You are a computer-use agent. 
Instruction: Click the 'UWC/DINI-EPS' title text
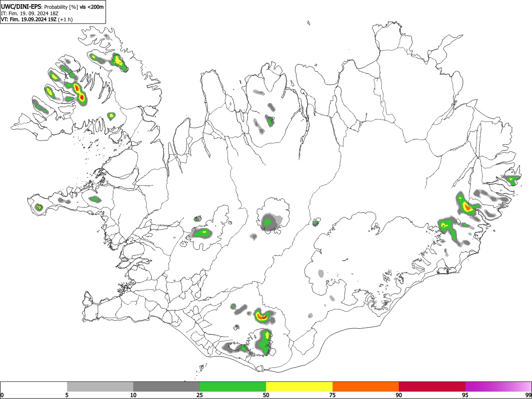point(22,7)
